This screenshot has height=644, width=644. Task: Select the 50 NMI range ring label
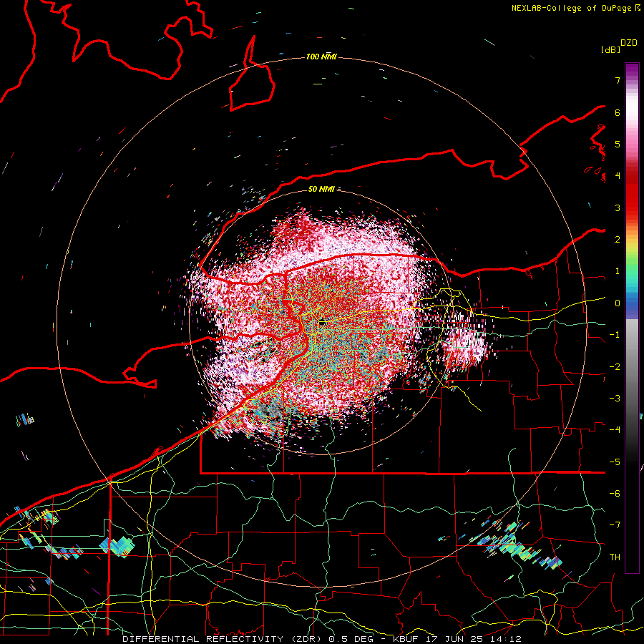click(x=321, y=189)
